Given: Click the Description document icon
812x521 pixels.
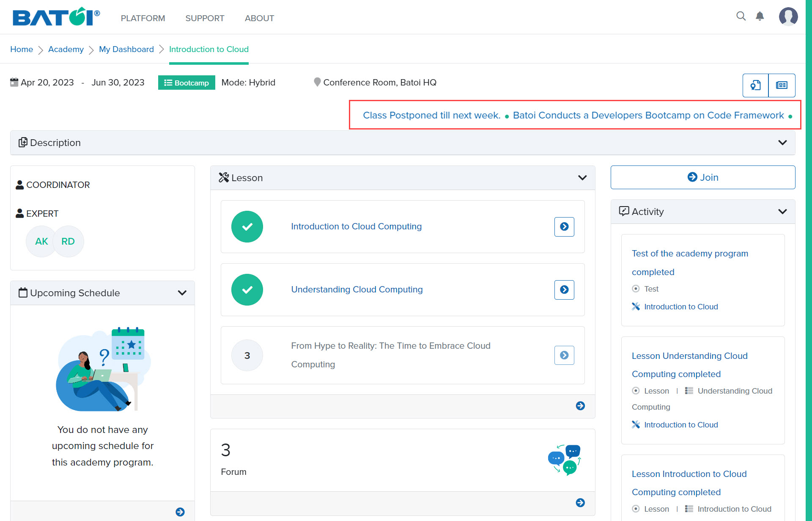Looking at the screenshot, I should click(23, 142).
